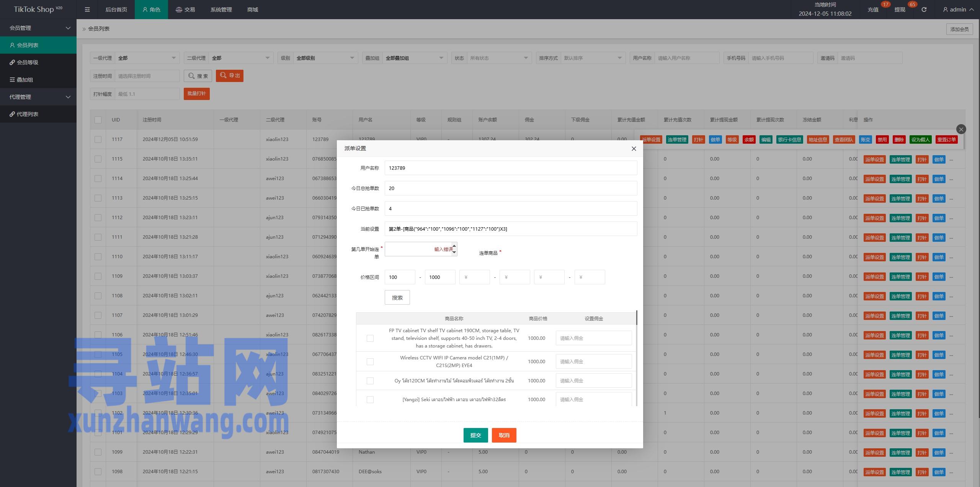Image resolution: width=980 pixels, height=487 pixels.
Task: Check the FP TV cabinet product checkbox
Action: pyautogui.click(x=370, y=338)
